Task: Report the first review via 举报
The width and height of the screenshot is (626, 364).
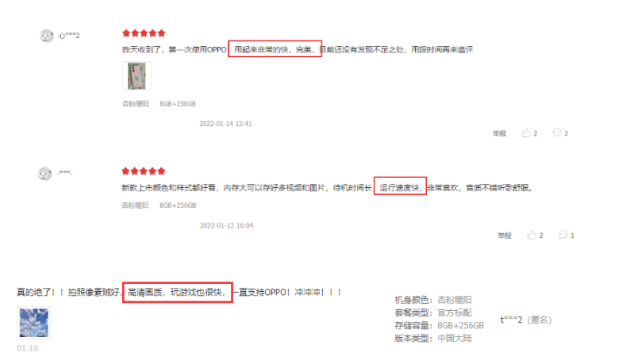Action: point(499,133)
